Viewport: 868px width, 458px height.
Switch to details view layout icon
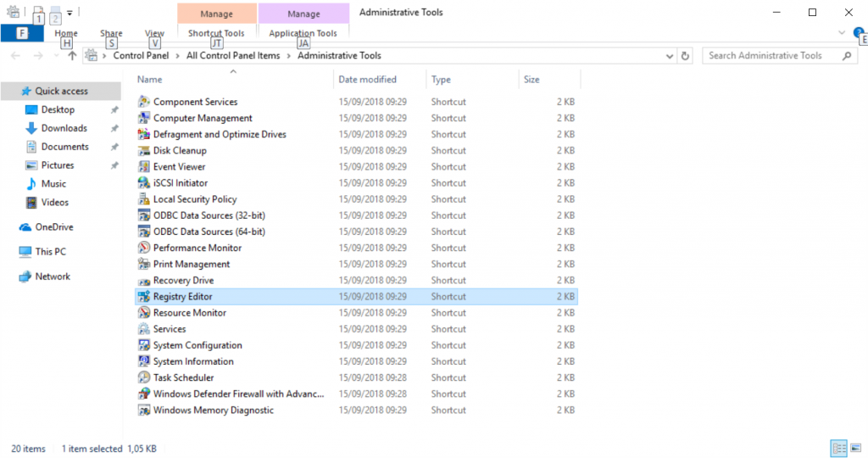[839, 448]
